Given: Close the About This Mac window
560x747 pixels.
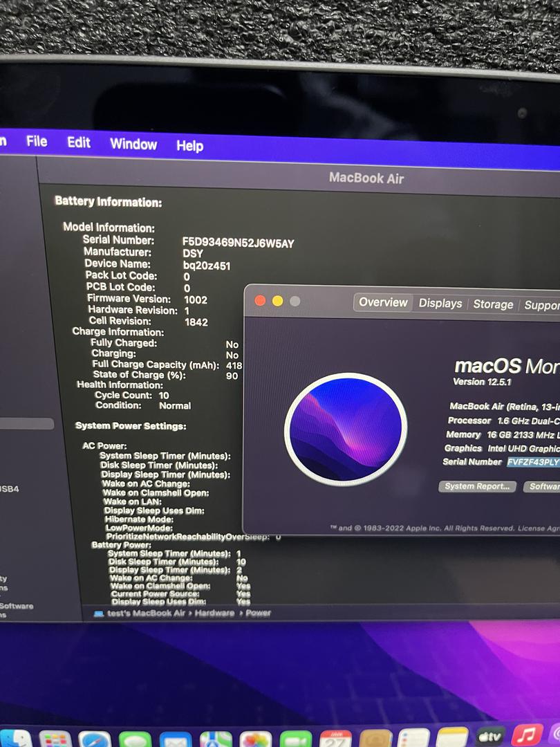Looking at the screenshot, I should tap(260, 301).
